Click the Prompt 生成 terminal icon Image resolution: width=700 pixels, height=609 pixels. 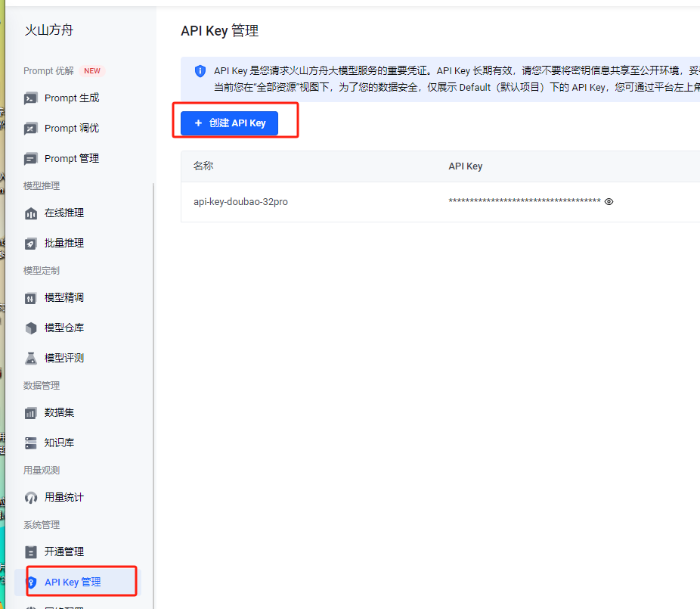[31, 98]
